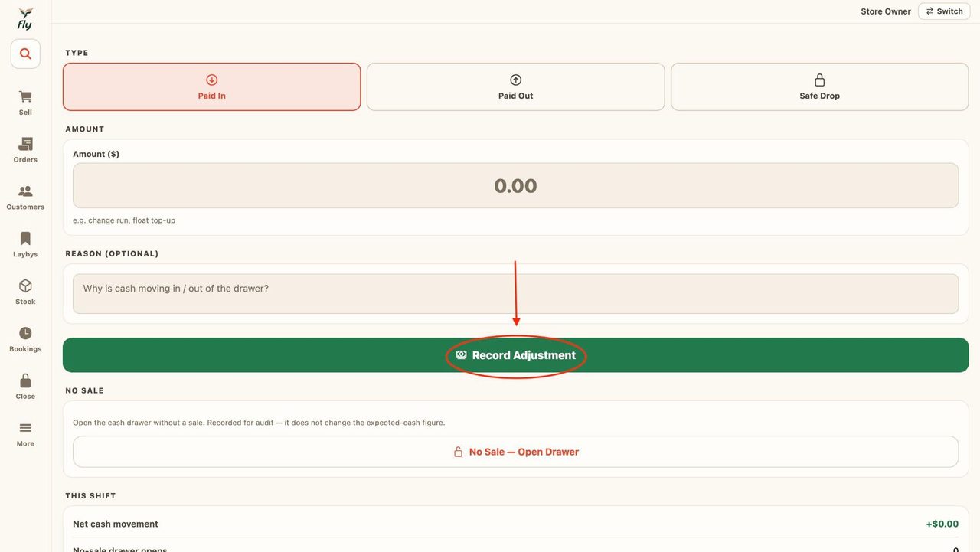The image size is (980, 552).
Task: Open the Customers sidebar icon
Action: pos(25,191)
